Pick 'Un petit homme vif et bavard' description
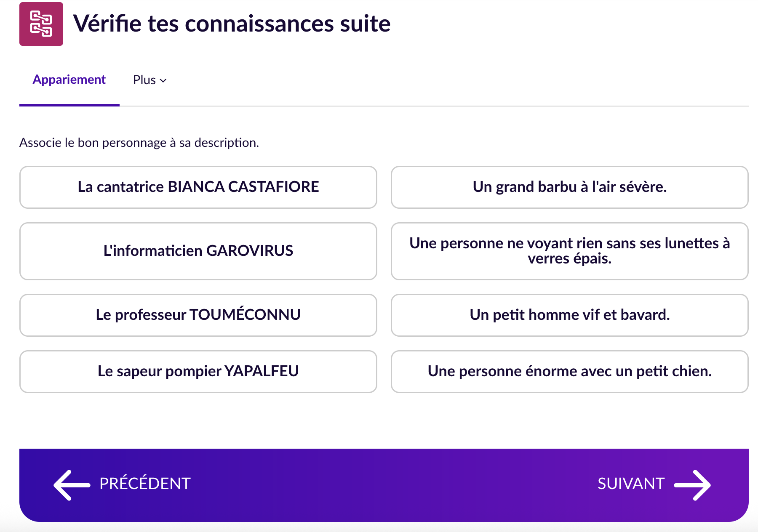This screenshot has height=532, width=758. (569, 315)
